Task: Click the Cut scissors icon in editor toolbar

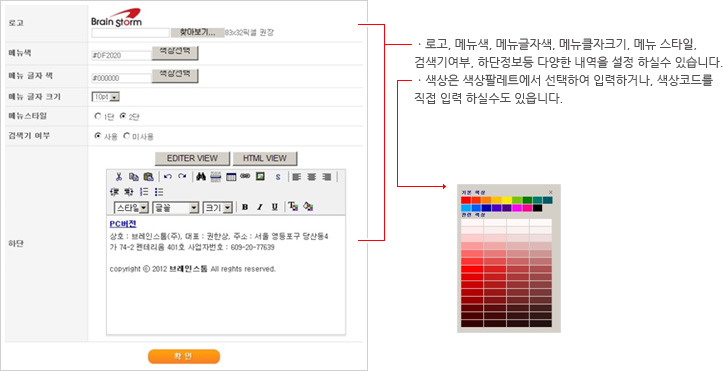Action: pos(119,177)
